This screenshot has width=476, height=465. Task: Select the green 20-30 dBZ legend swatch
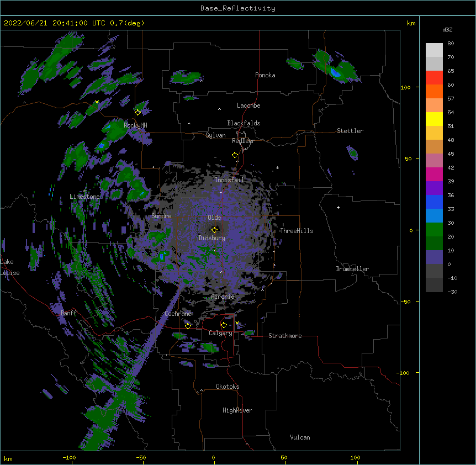[x=434, y=230]
